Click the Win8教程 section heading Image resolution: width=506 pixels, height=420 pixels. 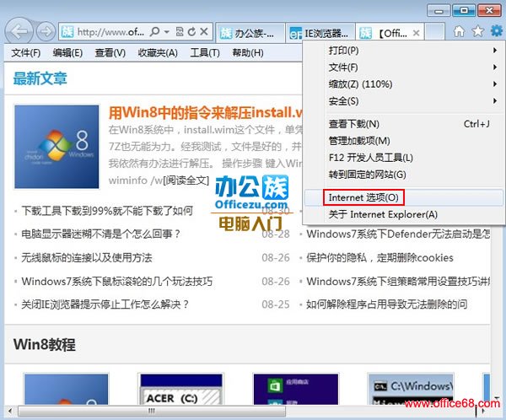click(45, 344)
